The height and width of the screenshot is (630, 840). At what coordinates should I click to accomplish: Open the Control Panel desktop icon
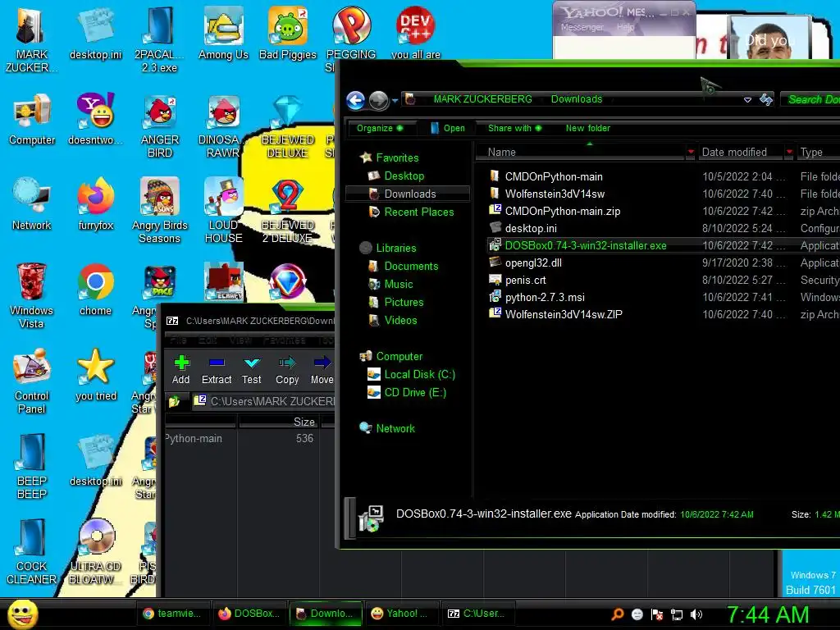click(x=31, y=381)
